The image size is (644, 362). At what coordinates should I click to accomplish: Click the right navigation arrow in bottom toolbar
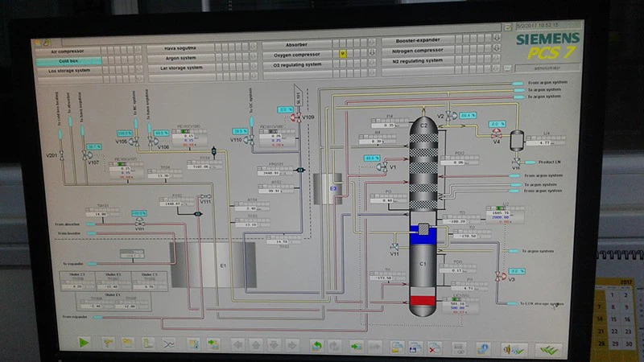[292, 345]
